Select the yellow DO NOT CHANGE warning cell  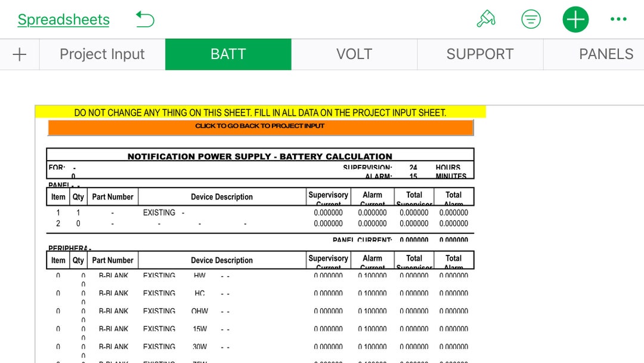[x=260, y=112]
